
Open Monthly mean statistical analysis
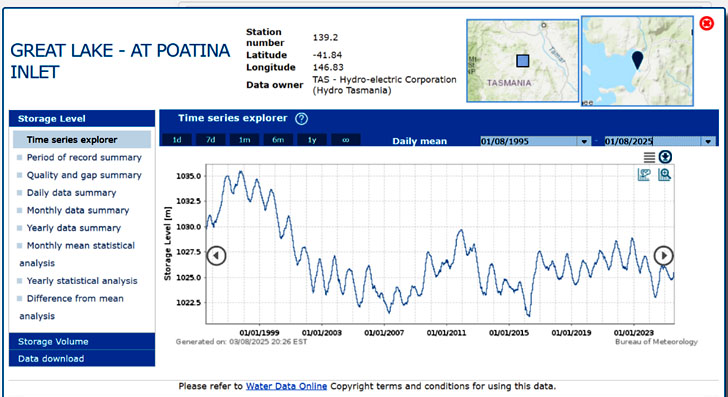coord(77,254)
